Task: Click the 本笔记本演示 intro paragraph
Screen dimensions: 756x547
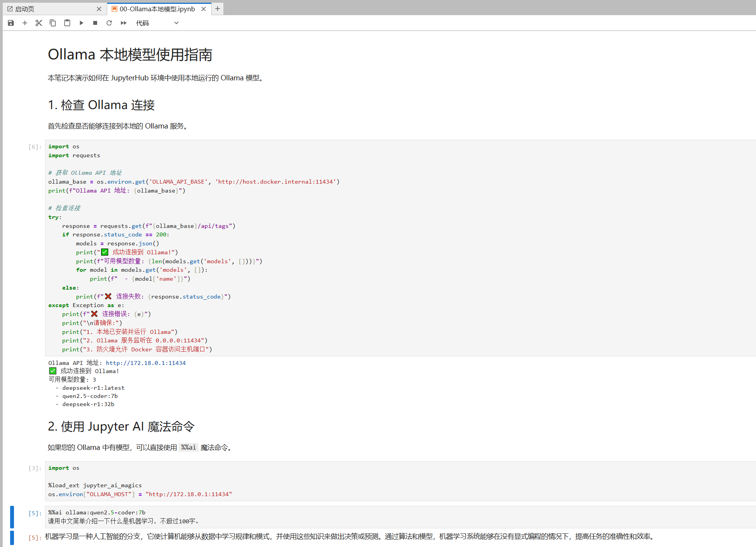Action: click(x=157, y=78)
